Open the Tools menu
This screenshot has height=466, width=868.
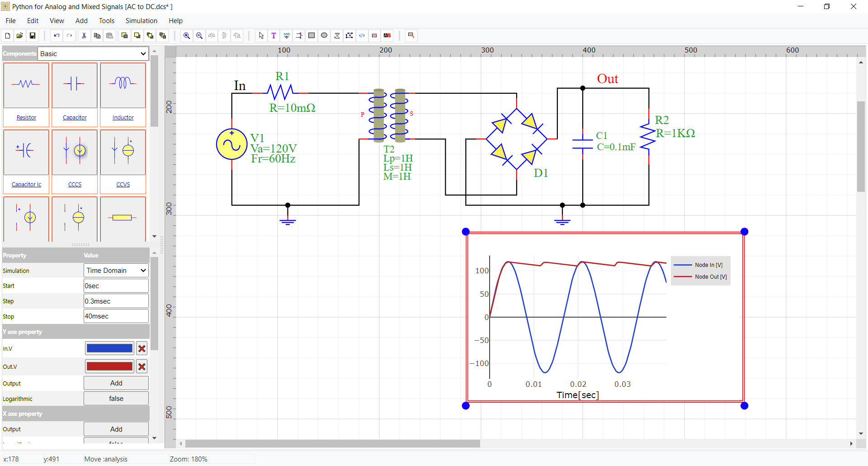pos(107,21)
